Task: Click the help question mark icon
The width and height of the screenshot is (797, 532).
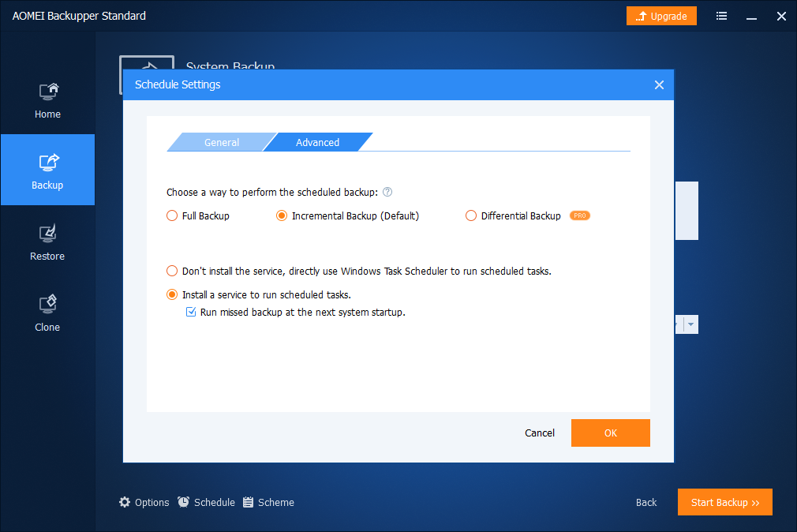Action: point(387,193)
